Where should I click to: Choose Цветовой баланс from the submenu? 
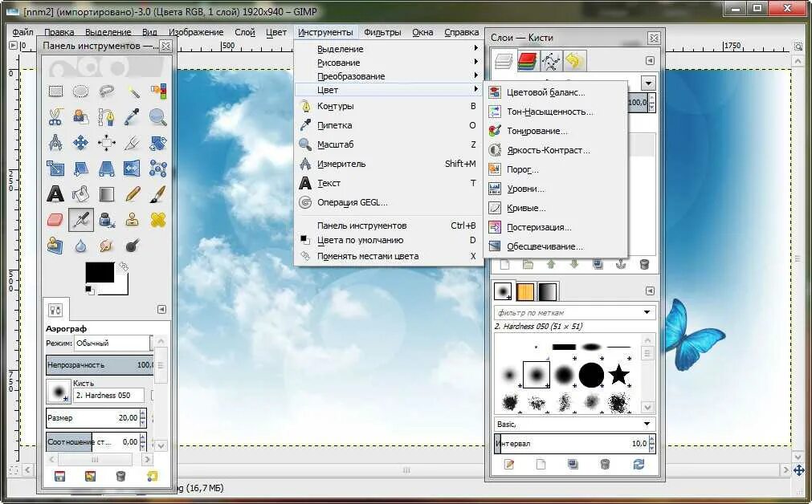556,92
